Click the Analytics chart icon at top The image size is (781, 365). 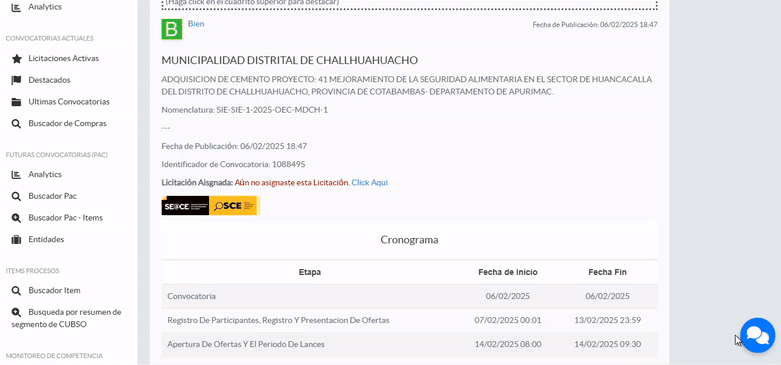pos(16,7)
